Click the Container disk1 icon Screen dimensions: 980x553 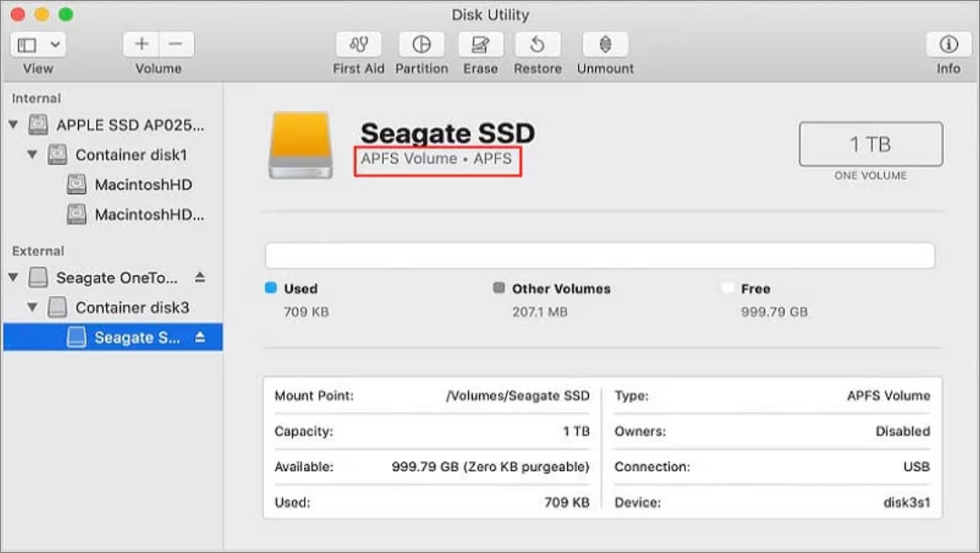(x=57, y=154)
